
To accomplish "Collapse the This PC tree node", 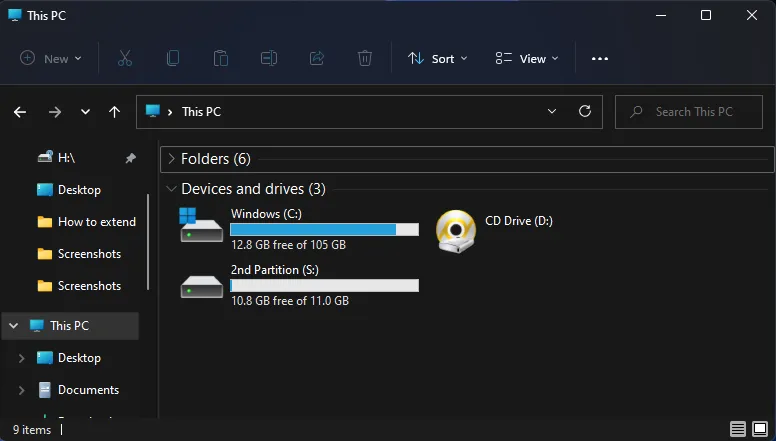I will click(14, 326).
